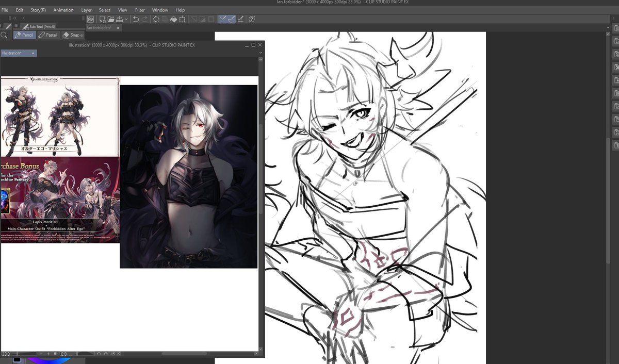Image resolution: width=619 pixels, height=364 pixels.
Task: Click the Illustration window horizontal scrollbar
Action: click(x=185, y=354)
